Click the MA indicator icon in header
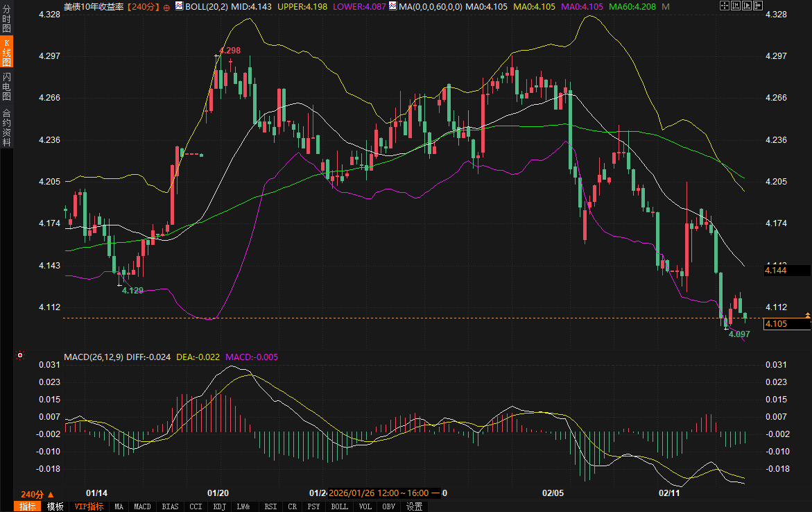Screen dimensions: 812x512 click(392, 6)
